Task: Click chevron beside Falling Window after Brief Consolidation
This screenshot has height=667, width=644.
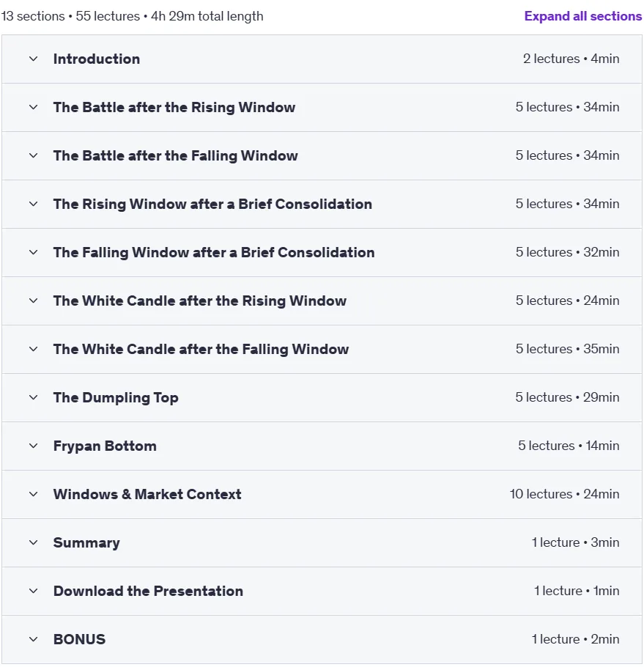Action: pyautogui.click(x=33, y=252)
